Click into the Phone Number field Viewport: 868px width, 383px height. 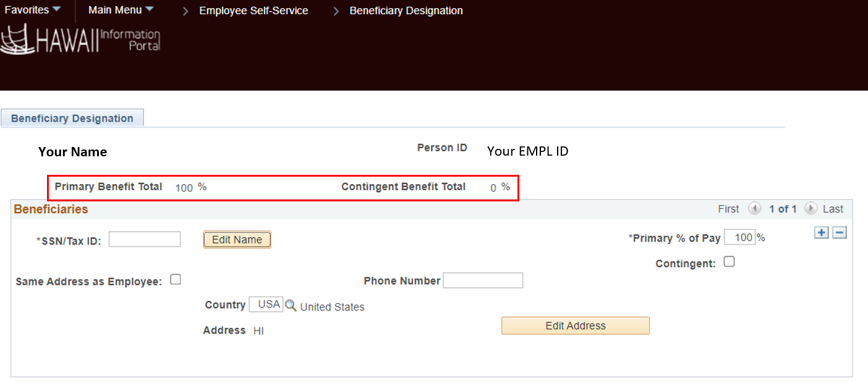(x=483, y=280)
